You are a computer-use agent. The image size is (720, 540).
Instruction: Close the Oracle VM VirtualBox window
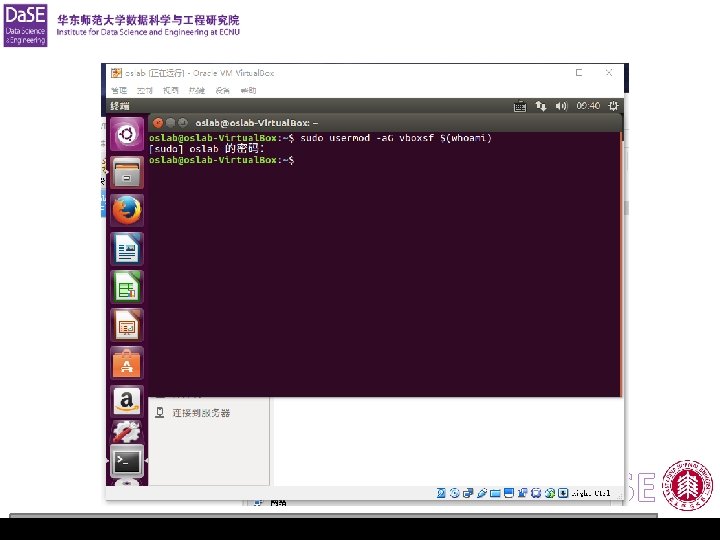click(609, 73)
